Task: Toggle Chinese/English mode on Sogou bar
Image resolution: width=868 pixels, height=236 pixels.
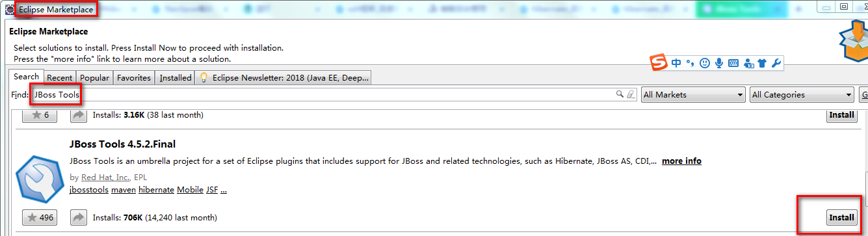Action: pos(676,63)
